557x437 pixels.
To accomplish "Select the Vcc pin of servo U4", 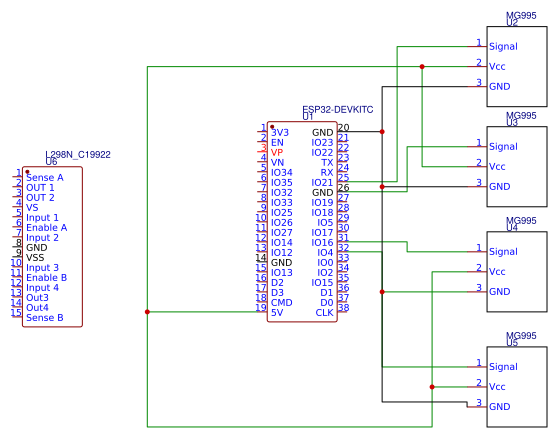I will click(497, 272).
